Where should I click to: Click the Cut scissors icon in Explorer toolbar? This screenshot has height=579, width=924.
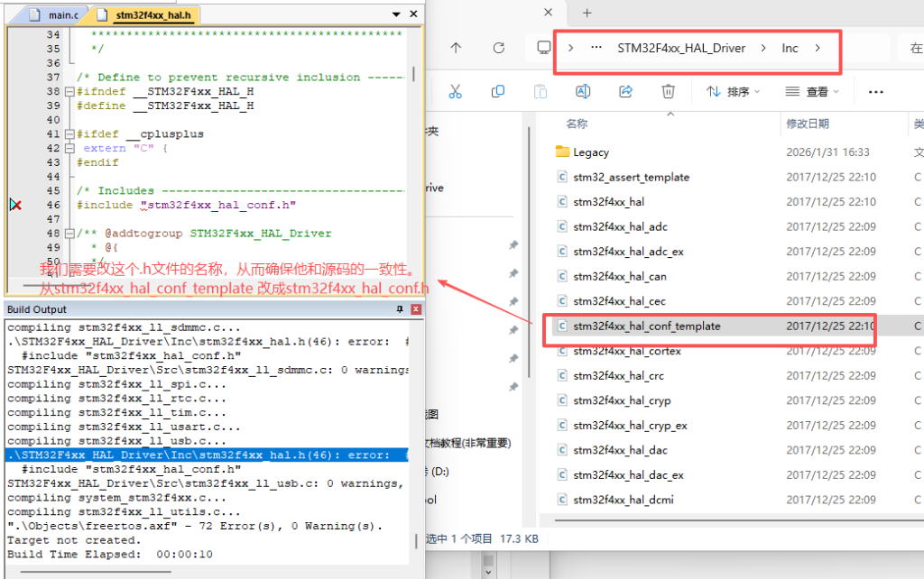tap(455, 91)
